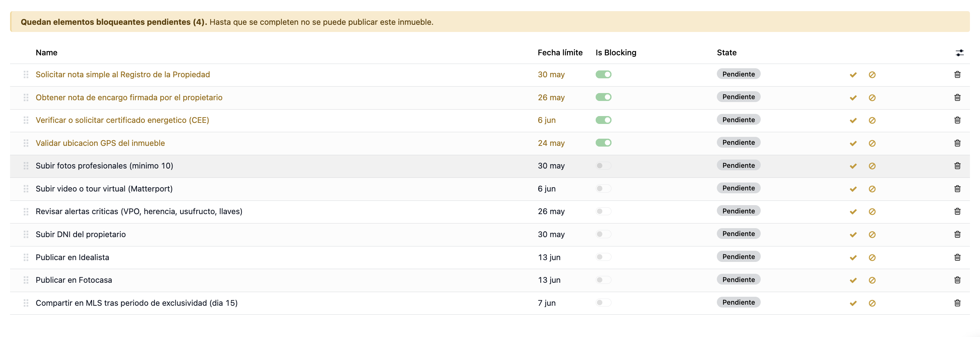980x337 pixels.
Task: Delete 'Revisar alertas criticas' row
Action: (x=957, y=212)
